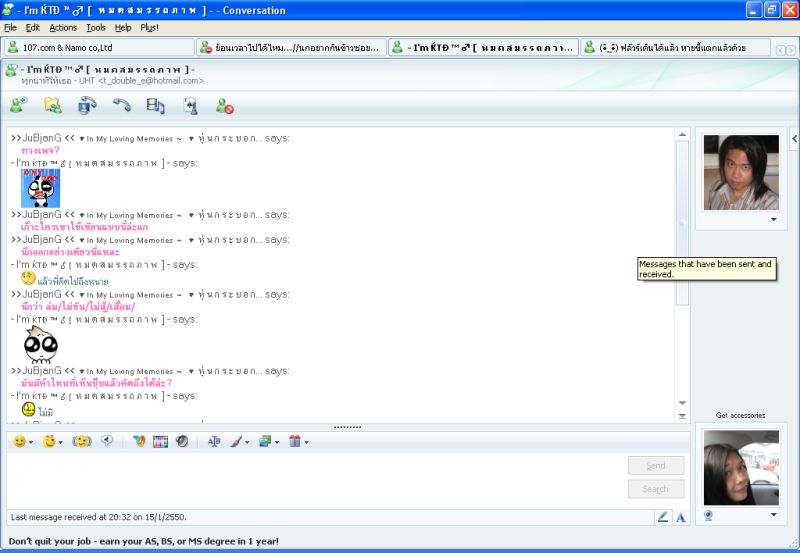Open the handwriting paintbrush tool
This screenshot has width=800, height=553.
[x=236, y=441]
